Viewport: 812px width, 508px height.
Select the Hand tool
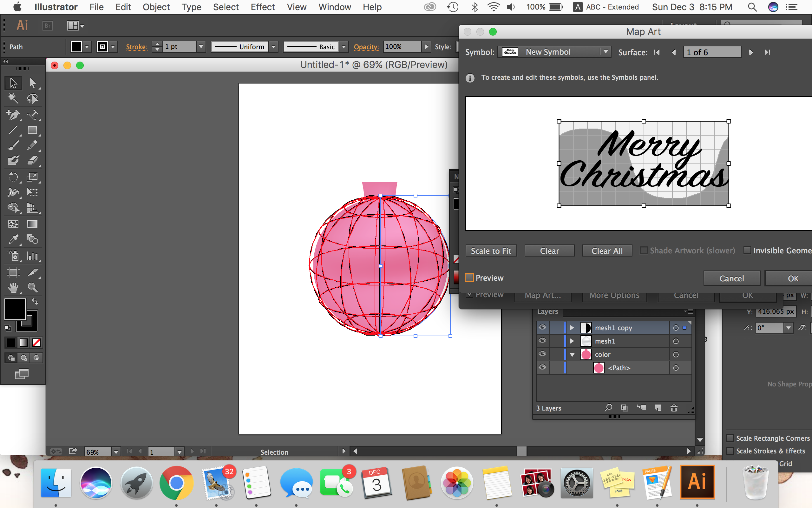point(13,287)
